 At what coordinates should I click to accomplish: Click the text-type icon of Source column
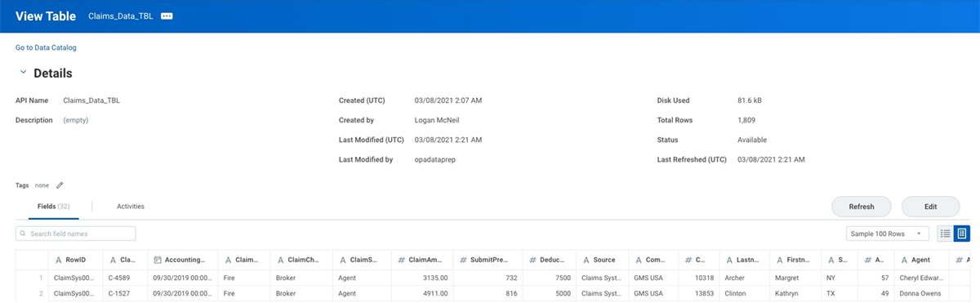586,260
